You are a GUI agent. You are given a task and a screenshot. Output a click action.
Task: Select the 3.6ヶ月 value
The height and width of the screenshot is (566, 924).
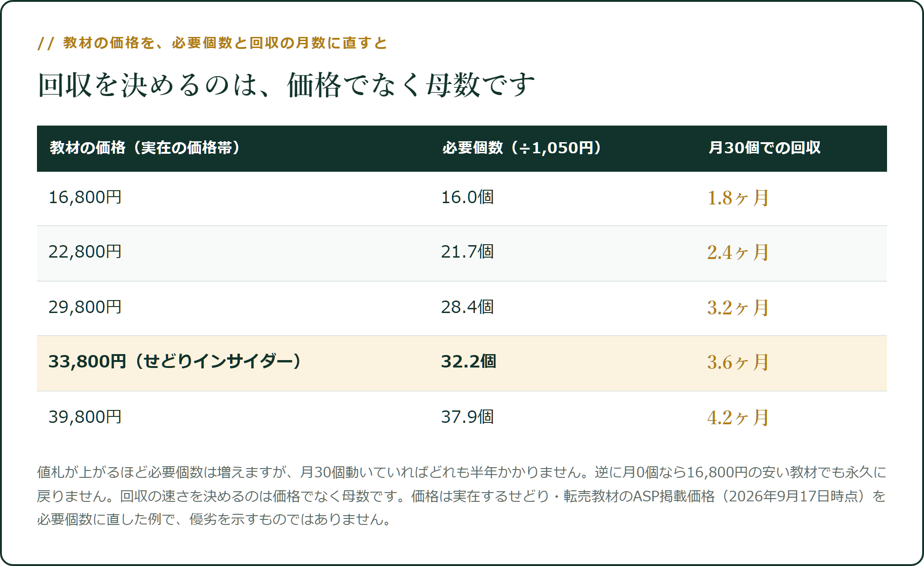click(738, 362)
